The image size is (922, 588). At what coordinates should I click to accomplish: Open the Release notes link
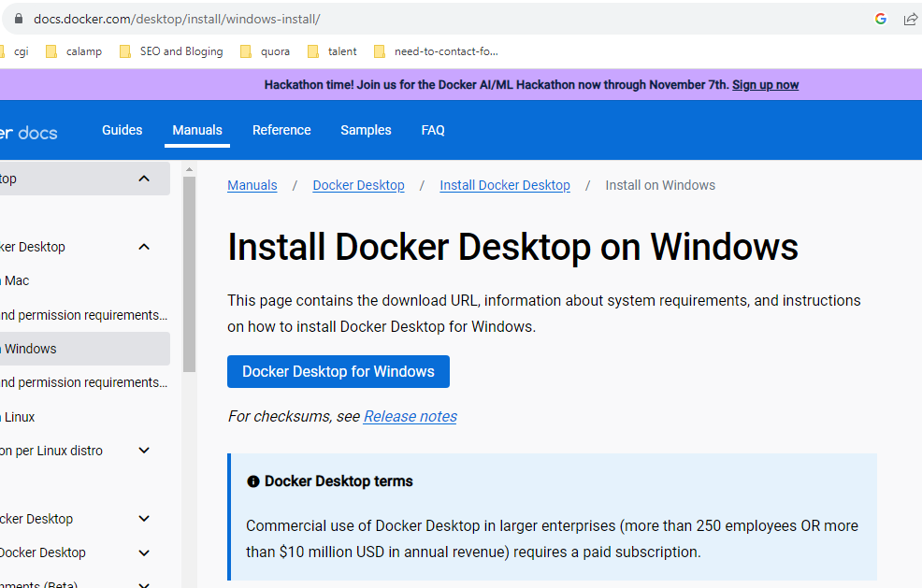coord(410,416)
